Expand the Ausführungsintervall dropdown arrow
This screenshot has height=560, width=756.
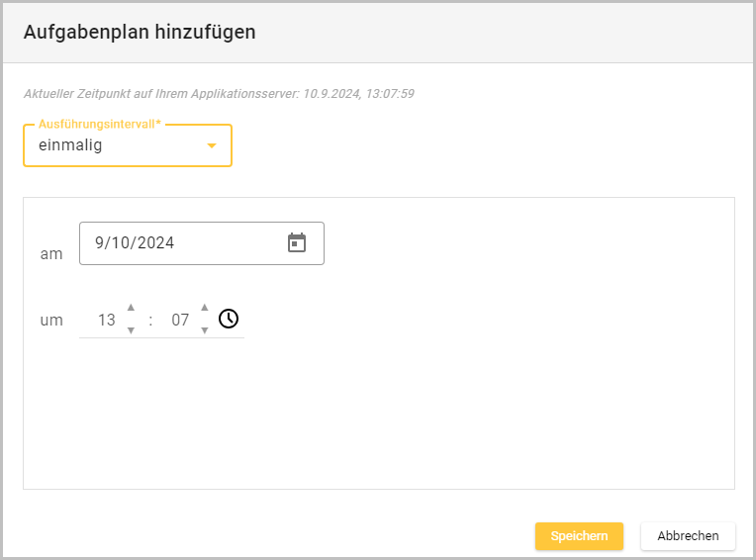(211, 146)
